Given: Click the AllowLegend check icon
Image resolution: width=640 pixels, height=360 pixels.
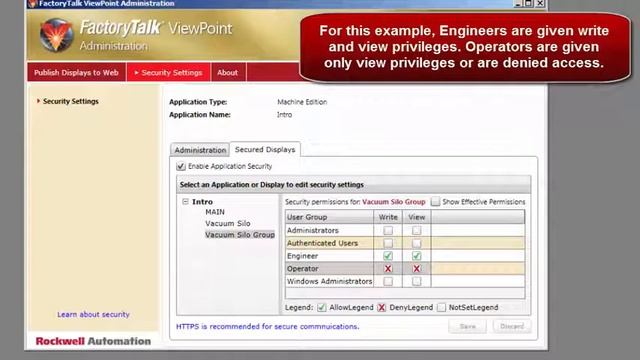Looking at the screenshot, I should coord(322,307).
